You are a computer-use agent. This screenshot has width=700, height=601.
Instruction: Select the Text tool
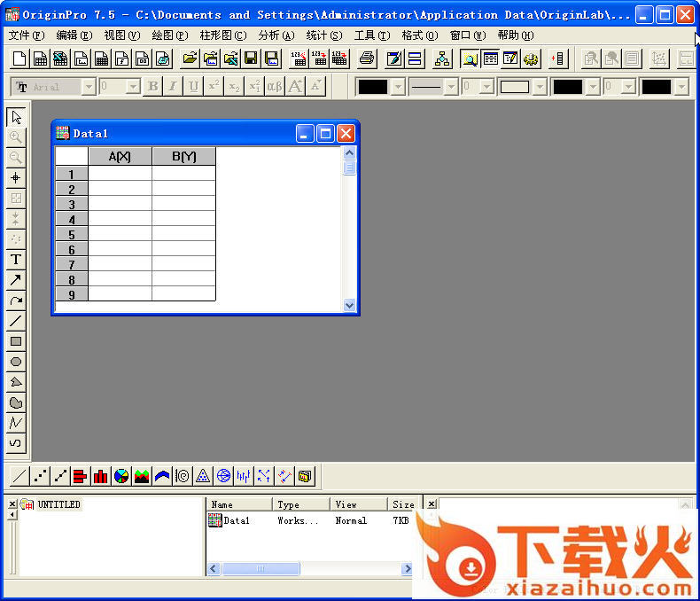(x=16, y=260)
